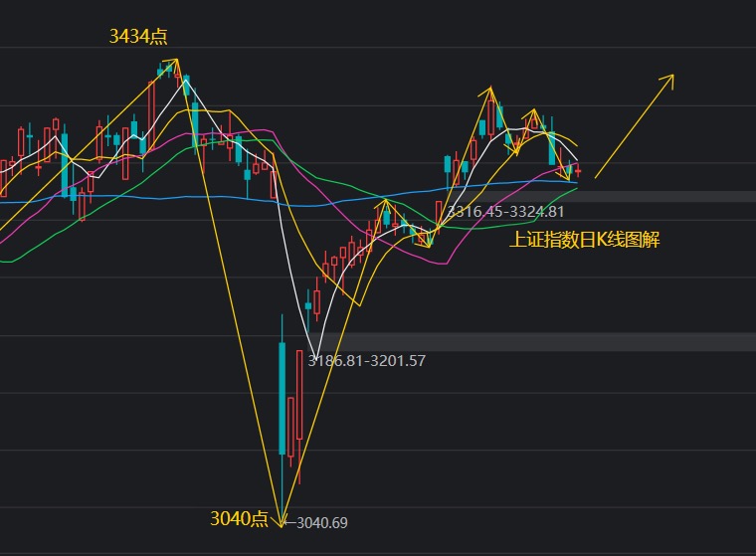
Task: Click the 3434点 peak label
Action: pos(138,36)
